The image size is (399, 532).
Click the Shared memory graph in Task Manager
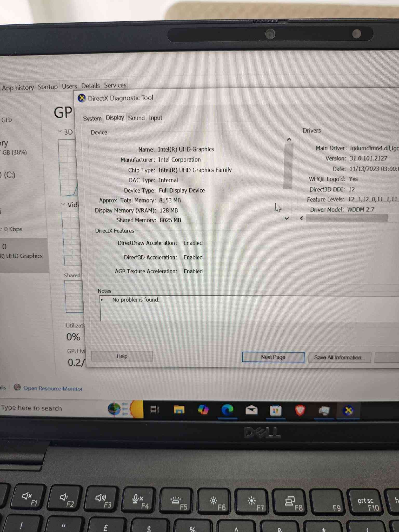(74, 296)
